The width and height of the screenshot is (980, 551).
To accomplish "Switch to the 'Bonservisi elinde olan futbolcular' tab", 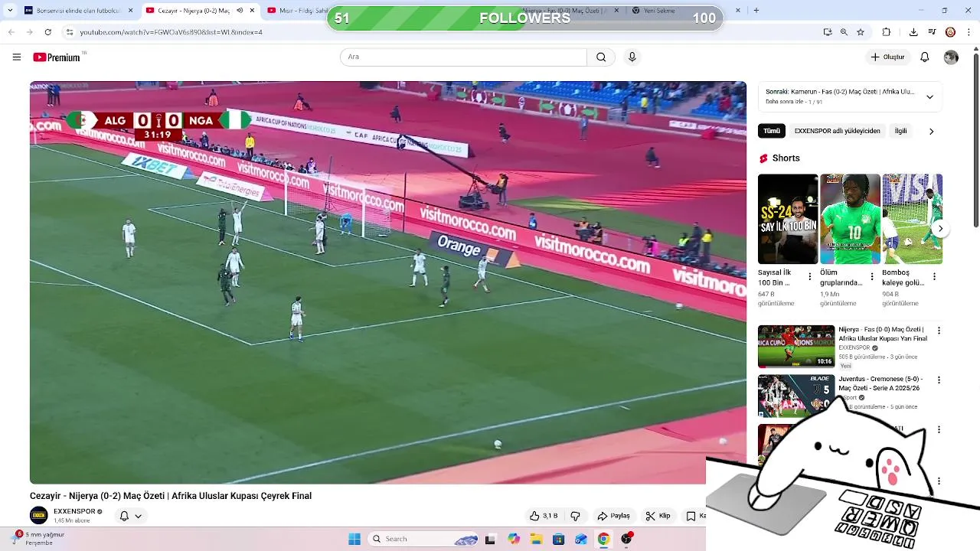I will pos(79,11).
